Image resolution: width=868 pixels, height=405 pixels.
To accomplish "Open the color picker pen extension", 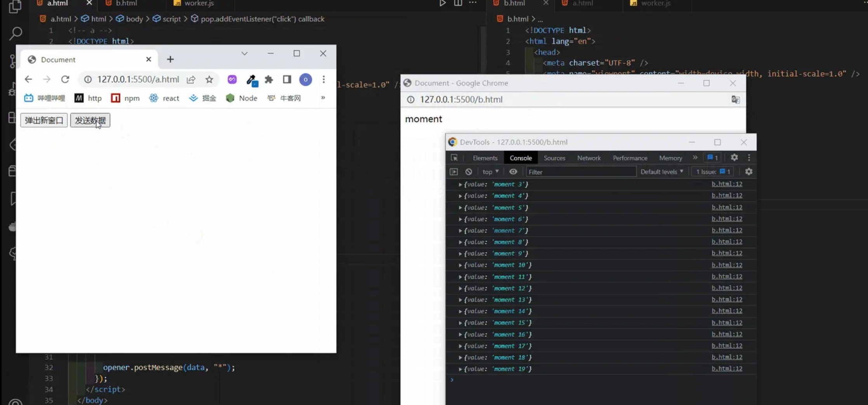I will [252, 80].
